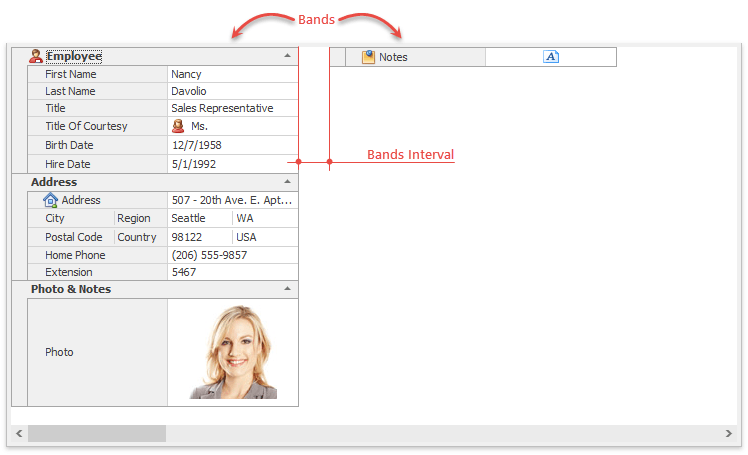Click the Notes row pin icon

pos(368,57)
